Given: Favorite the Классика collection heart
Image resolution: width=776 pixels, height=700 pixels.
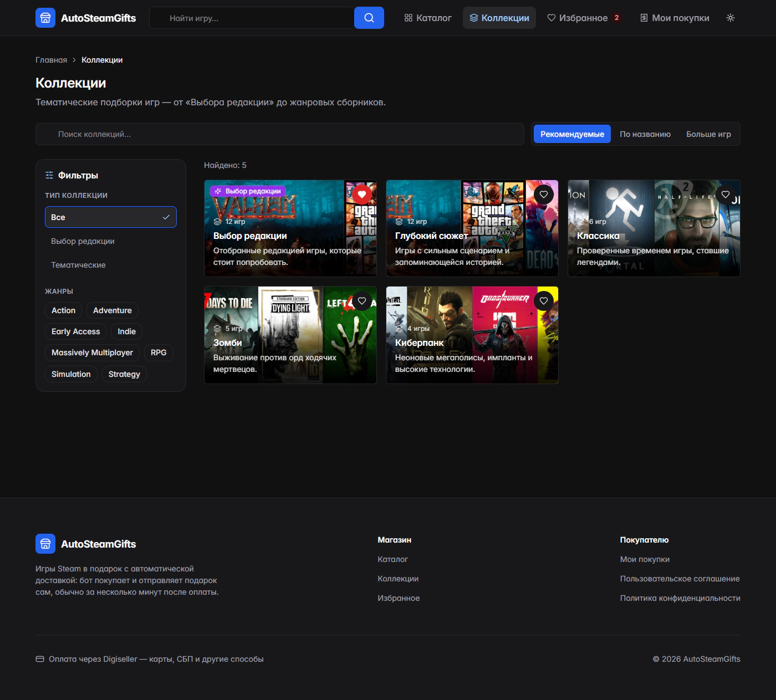Looking at the screenshot, I should [x=726, y=195].
